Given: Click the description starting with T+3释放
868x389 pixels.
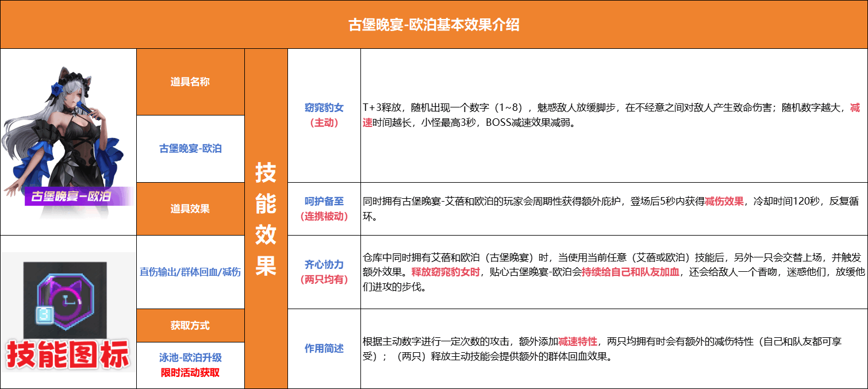Looking at the screenshot, I should pyautogui.click(x=612, y=115).
